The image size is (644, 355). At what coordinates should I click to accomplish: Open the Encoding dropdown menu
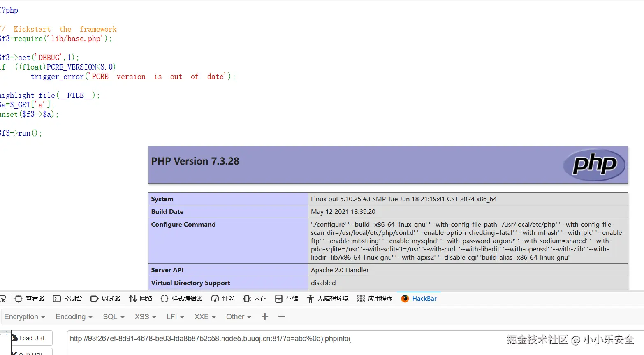[74, 317]
